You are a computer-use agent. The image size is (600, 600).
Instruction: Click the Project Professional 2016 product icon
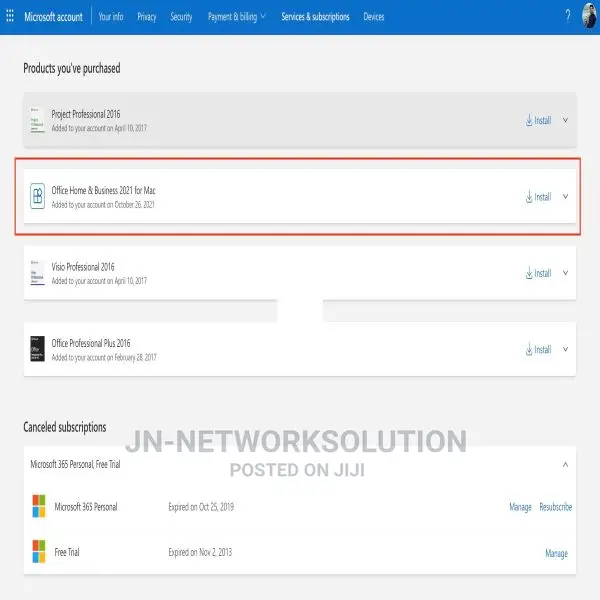tap(37, 120)
